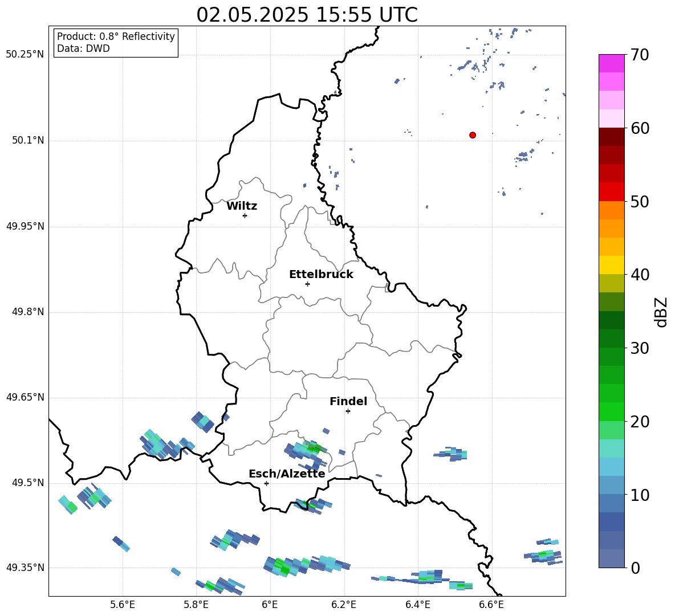
Task: Click the 49.8°N latitude label
Action: click(28, 312)
